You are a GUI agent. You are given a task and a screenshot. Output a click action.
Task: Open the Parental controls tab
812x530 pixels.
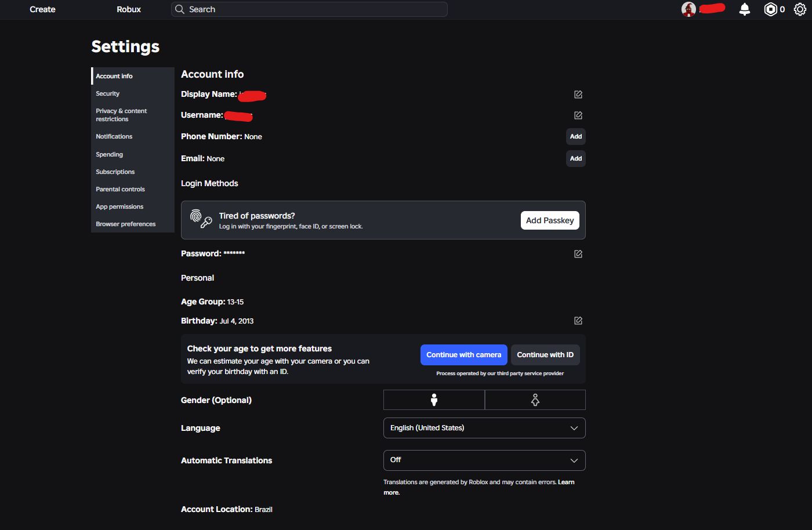click(133, 189)
